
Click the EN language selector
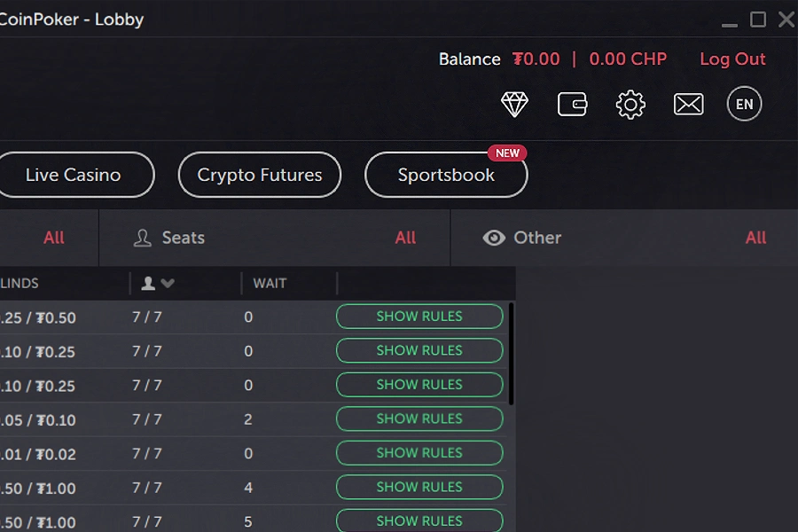tap(744, 105)
